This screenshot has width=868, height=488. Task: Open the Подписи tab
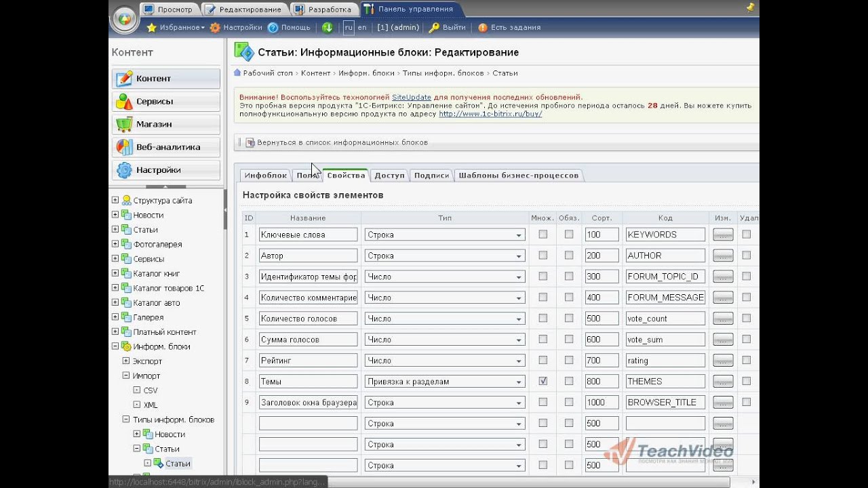click(431, 176)
